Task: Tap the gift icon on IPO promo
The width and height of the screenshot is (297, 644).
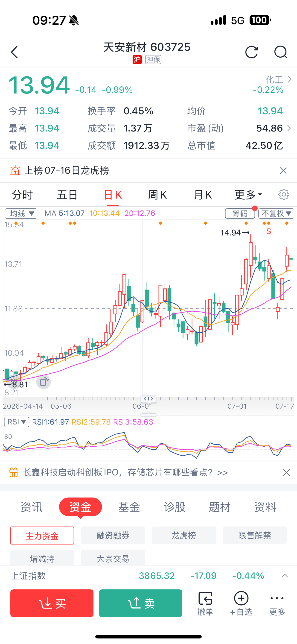Action: (x=14, y=472)
